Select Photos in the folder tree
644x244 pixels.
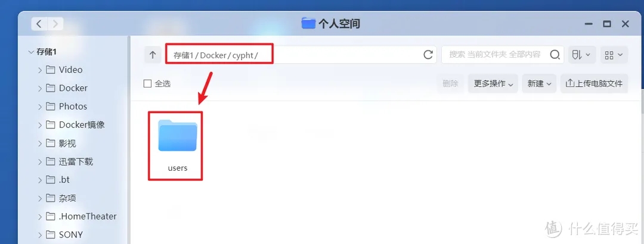(73, 106)
